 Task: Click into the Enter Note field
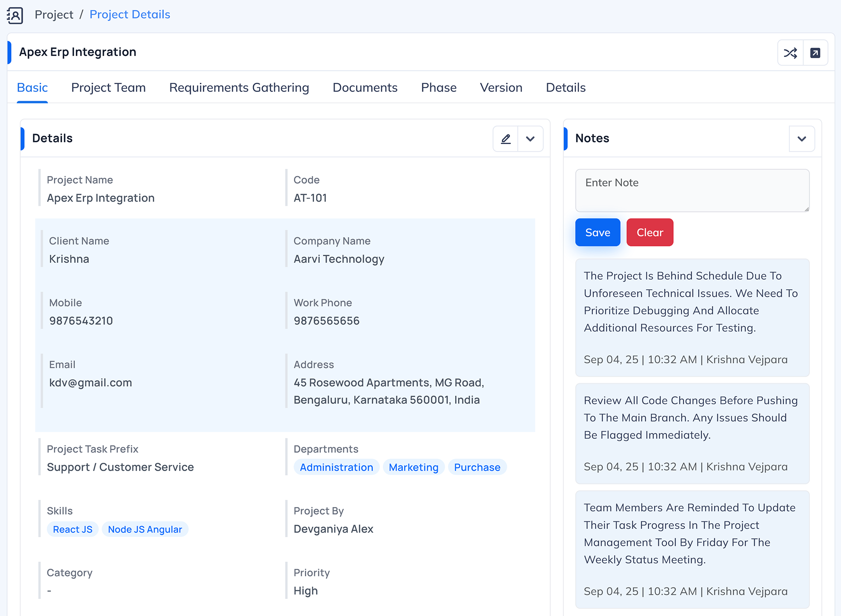coord(692,190)
